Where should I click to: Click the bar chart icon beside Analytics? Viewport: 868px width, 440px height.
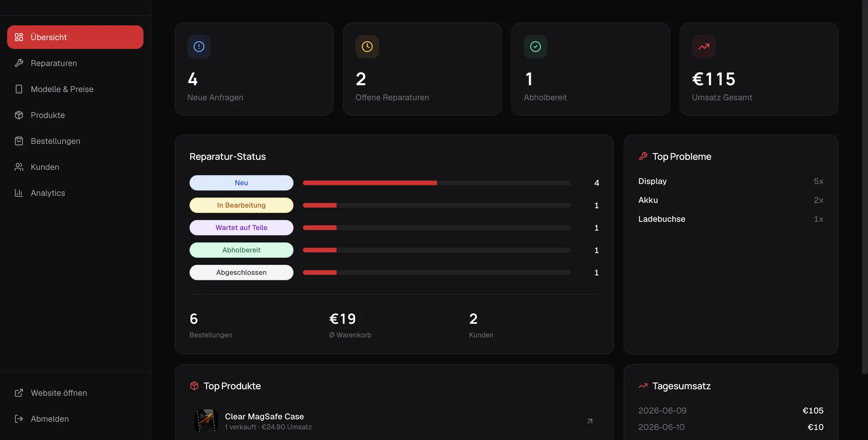[x=19, y=193]
